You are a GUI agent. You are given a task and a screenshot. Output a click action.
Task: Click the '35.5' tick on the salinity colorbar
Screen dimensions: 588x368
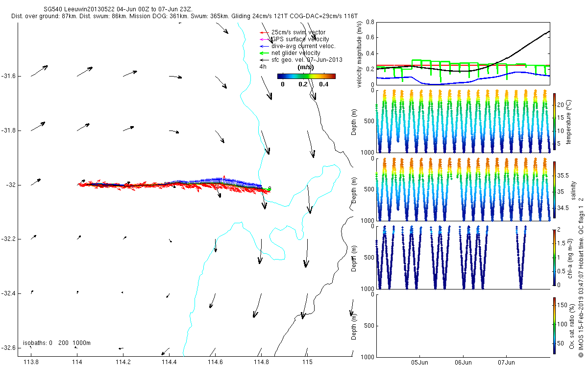click(564, 175)
